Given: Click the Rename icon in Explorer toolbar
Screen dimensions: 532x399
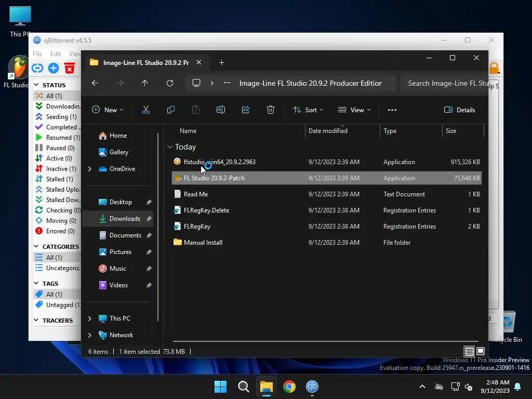Looking at the screenshot, I should [x=220, y=110].
